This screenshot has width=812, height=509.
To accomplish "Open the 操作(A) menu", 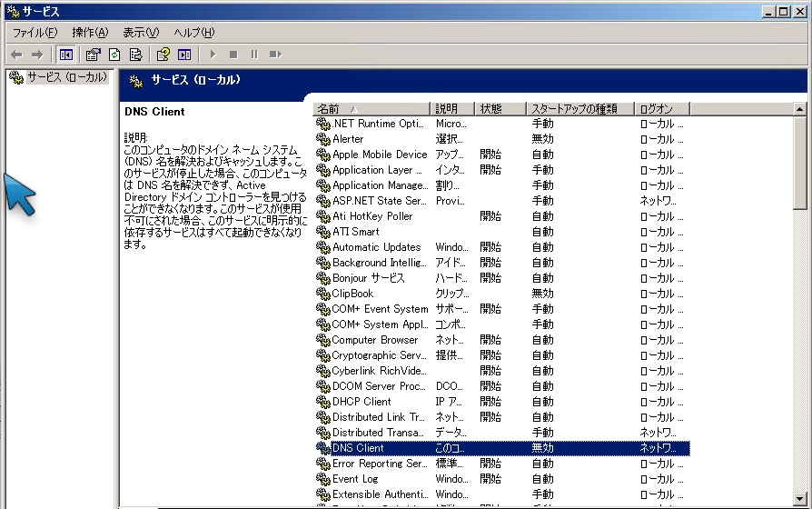I will point(90,33).
